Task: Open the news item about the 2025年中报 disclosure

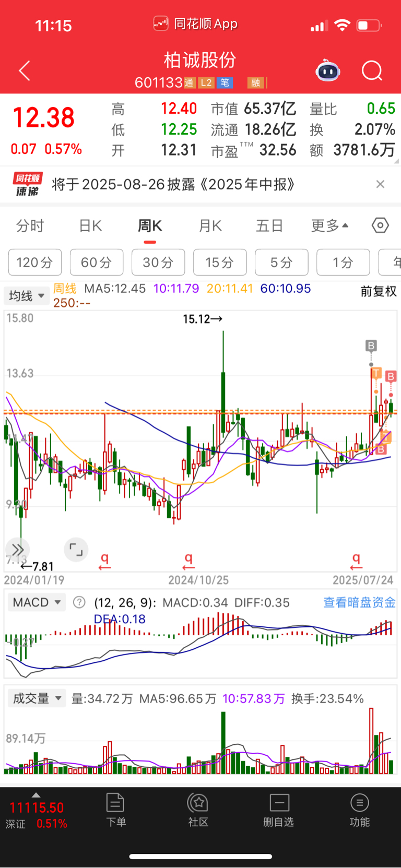Action: click(173, 184)
